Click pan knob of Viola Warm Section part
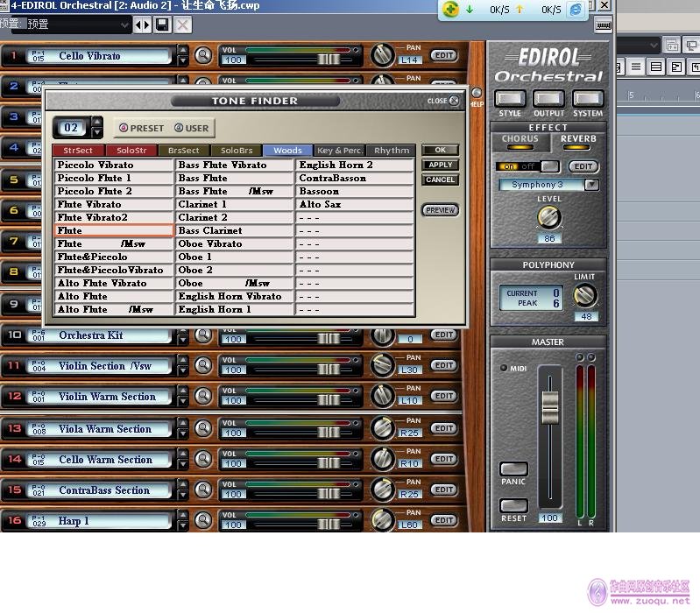Viewport: 700px width, 613px height. tap(383, 428)
